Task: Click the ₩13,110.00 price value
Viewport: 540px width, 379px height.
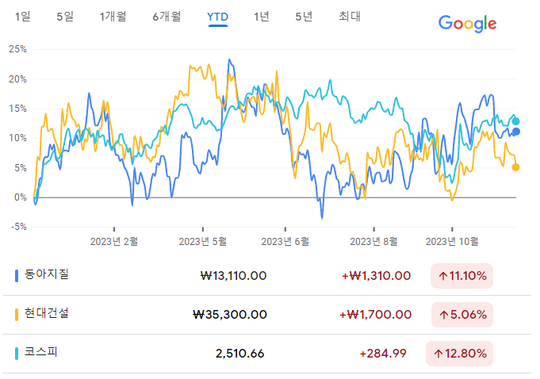Action: (x=233, y=276)
